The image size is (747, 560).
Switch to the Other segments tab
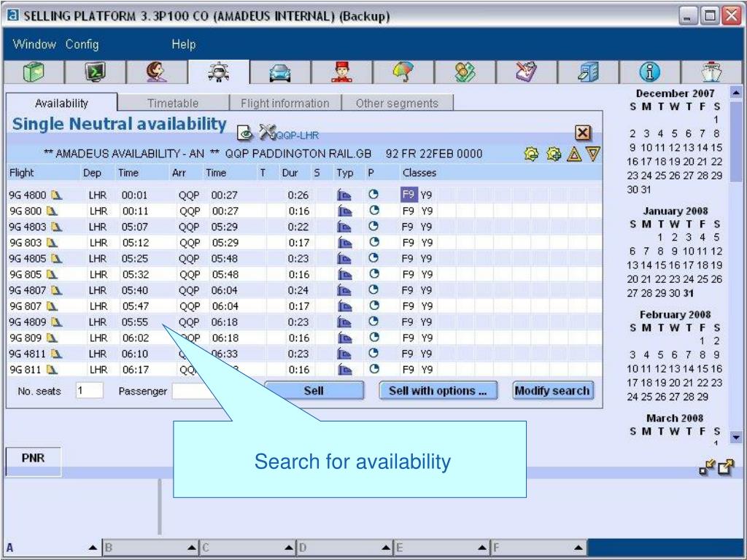tap(397, 103)
